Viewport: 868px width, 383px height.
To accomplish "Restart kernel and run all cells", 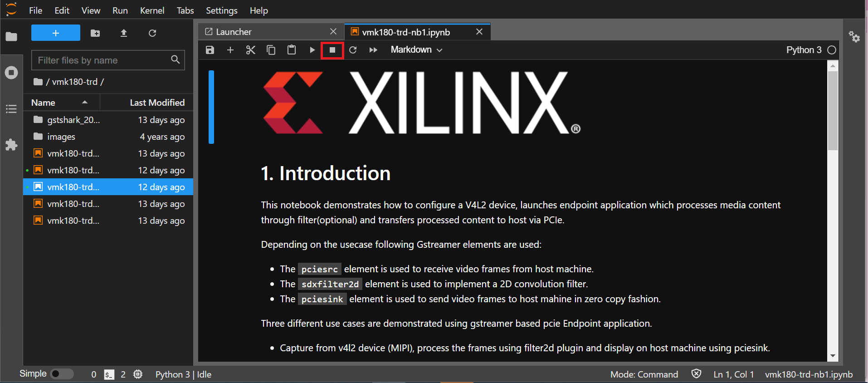I will pos(373,50).
